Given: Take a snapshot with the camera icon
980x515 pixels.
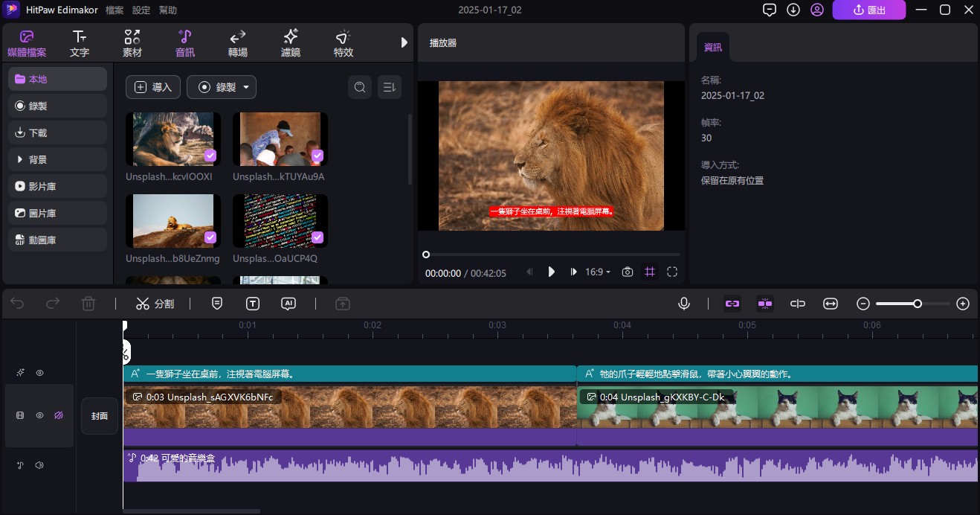Looking at the screenshot, I should [x=628, y=272].
